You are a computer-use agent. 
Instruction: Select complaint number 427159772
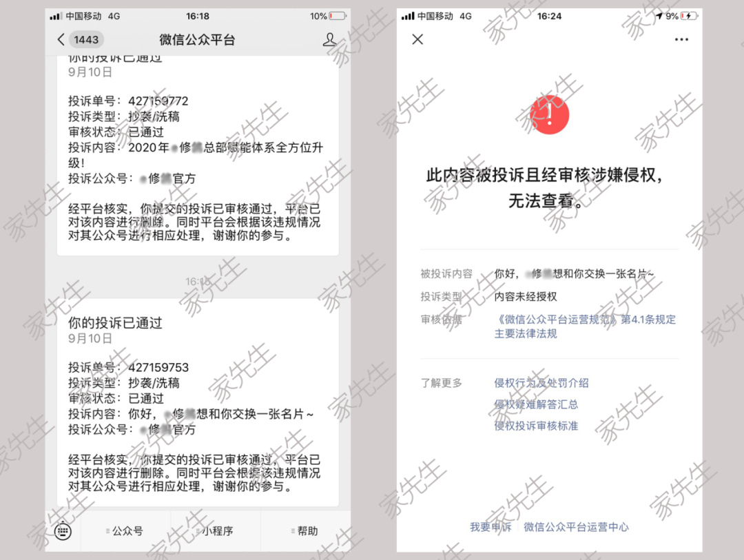(158, 101)
